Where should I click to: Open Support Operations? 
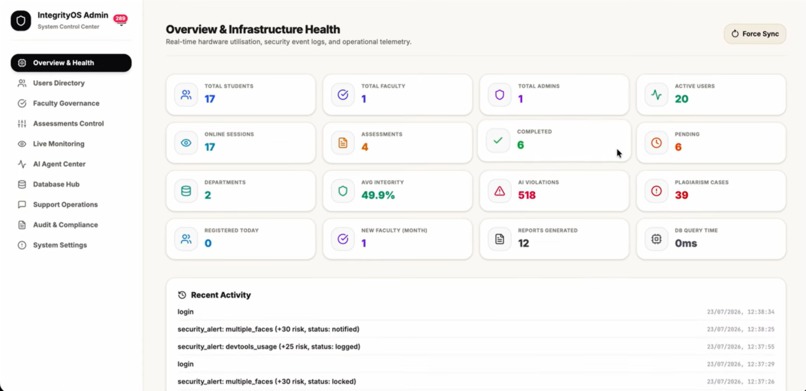(x=71, y=204)
